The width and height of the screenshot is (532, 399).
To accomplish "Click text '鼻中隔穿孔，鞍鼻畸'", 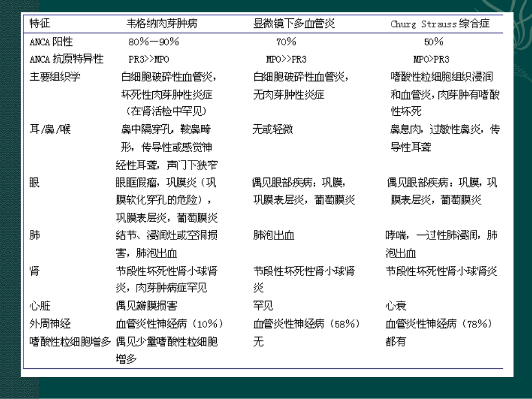I will pos(166,129).
